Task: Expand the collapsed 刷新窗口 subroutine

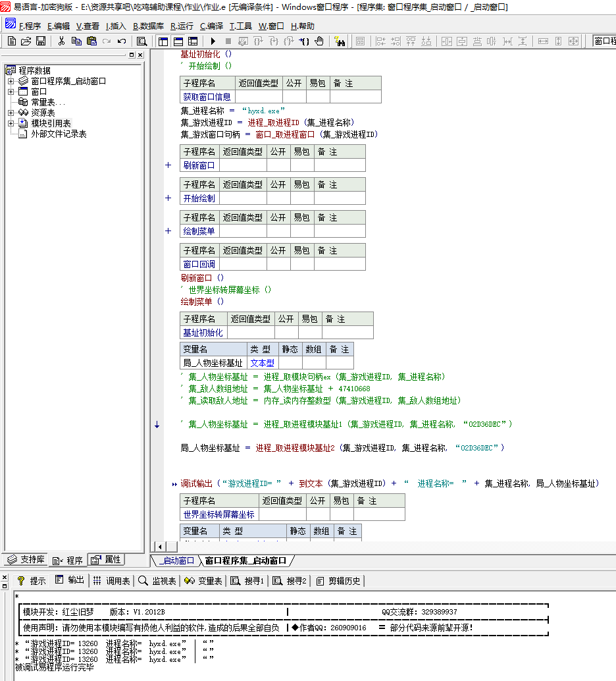Action: [x=168, y=165]
